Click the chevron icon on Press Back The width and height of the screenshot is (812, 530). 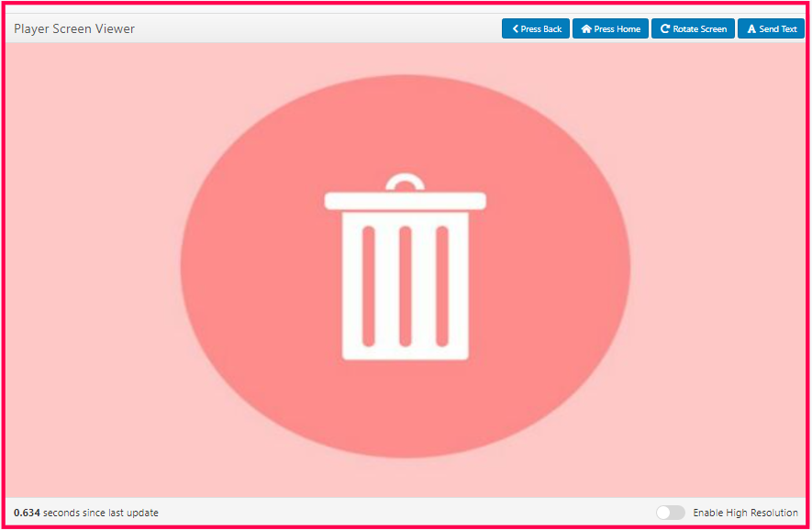click(x=516, y=29)
